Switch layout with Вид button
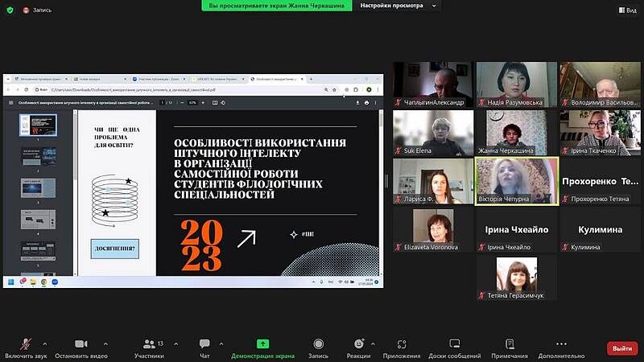644x362 pixels. 626,10
